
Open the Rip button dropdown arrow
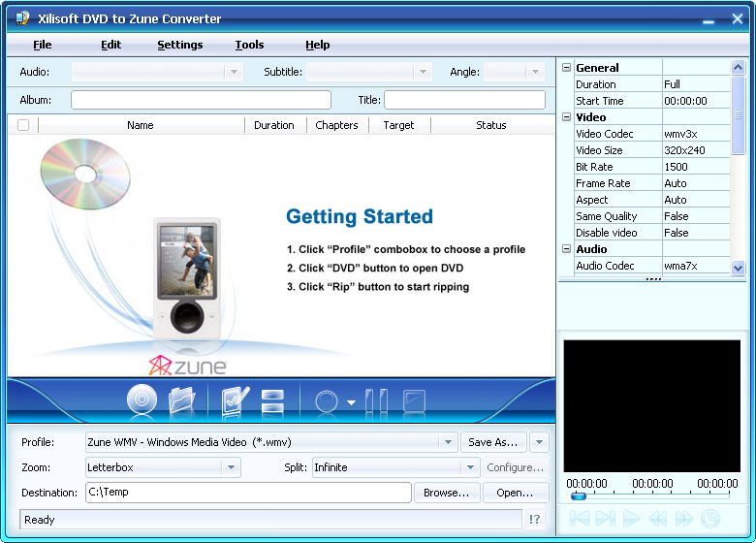click(352, 402)
